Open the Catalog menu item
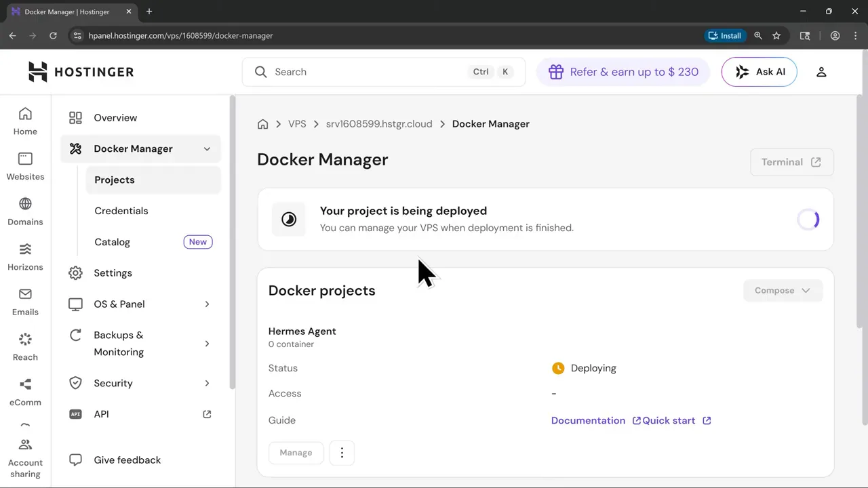The height and width of the screenshot is (488, 868). 153,242
